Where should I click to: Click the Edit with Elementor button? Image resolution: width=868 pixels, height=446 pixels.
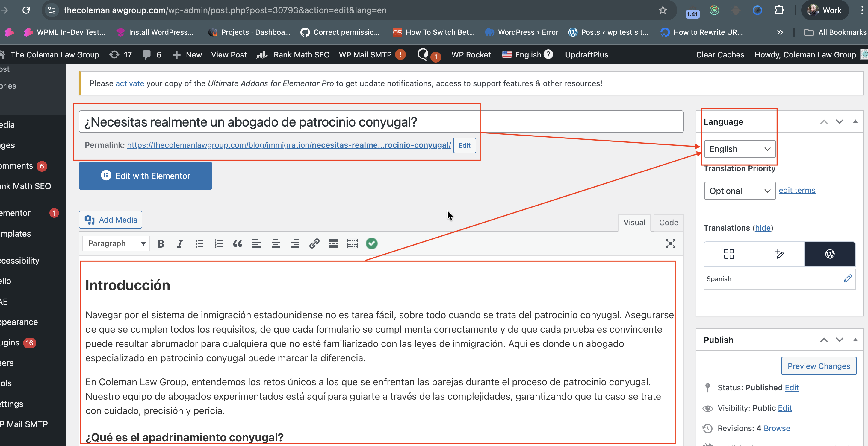click(x=145, y=176)
